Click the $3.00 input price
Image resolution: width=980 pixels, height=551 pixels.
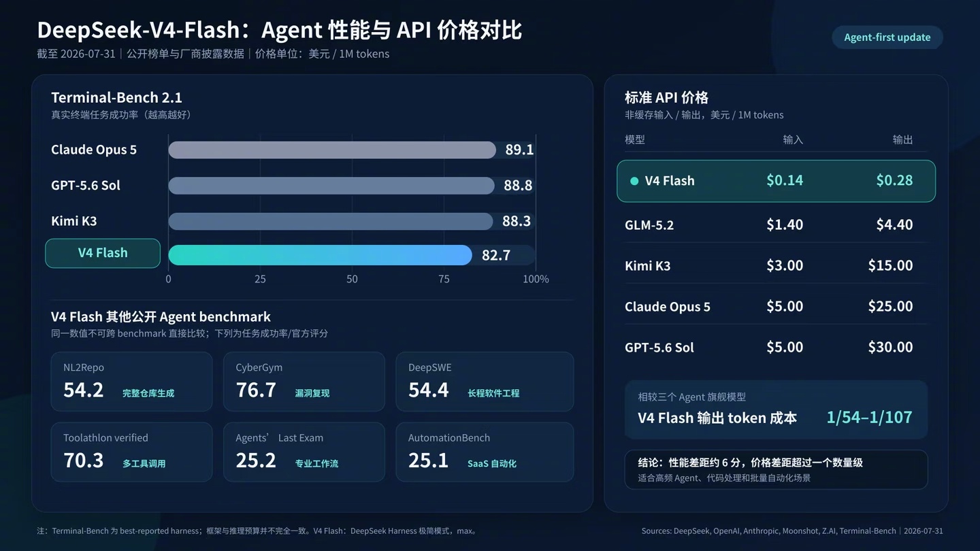pos(785,265)
